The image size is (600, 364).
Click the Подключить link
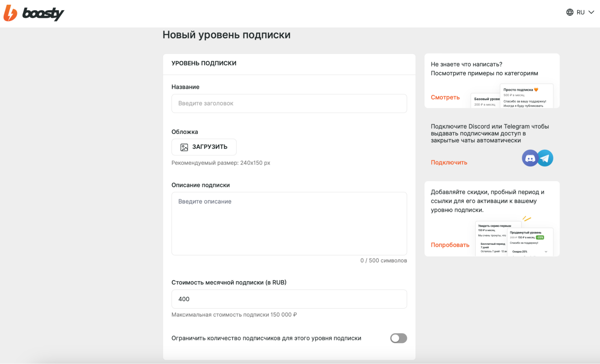[449, 162]
